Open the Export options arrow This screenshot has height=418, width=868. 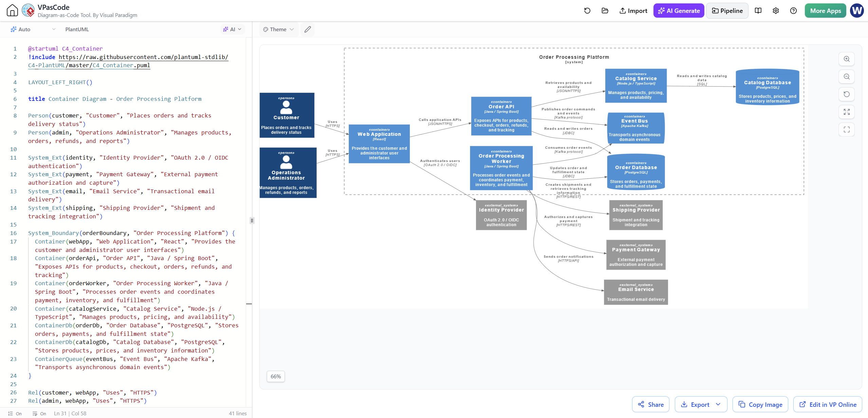pyautogui.click(x=718, y=404)
